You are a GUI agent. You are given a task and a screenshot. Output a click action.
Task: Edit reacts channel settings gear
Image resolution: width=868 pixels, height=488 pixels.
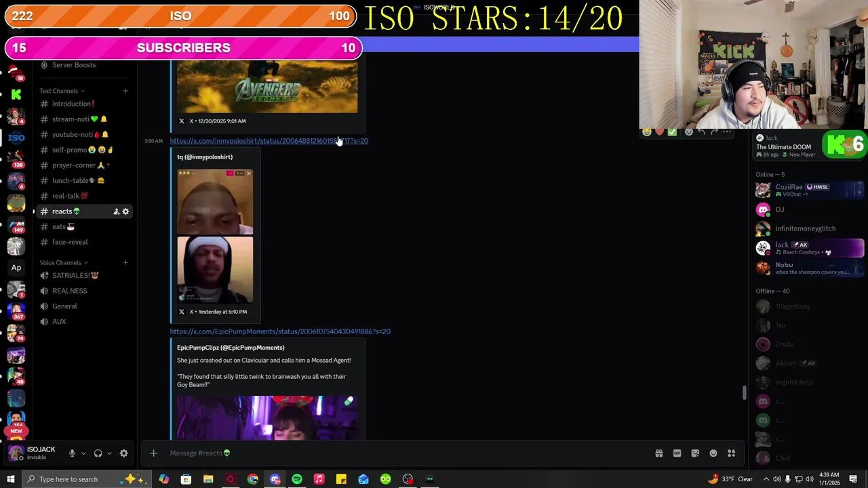[x=125, y=211]
